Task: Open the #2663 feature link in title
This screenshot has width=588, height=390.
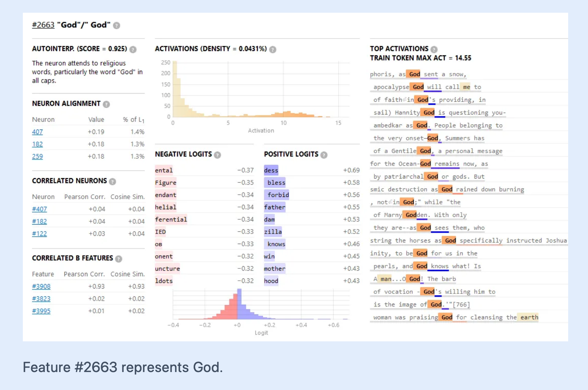Action: (43, 25)
